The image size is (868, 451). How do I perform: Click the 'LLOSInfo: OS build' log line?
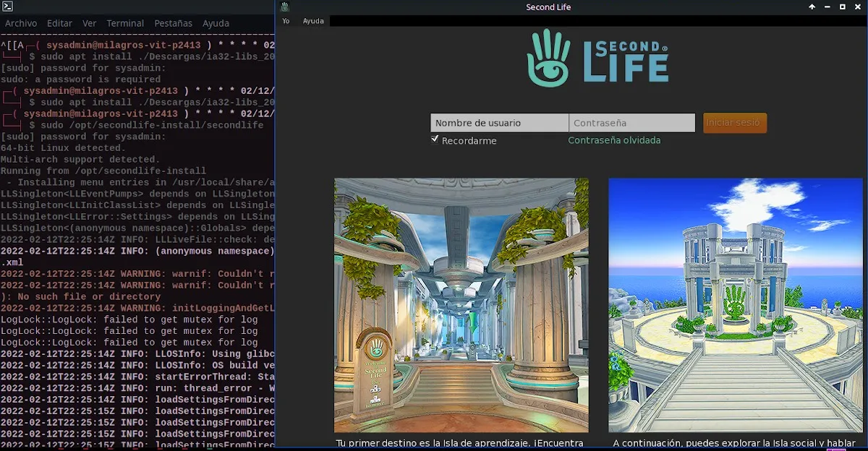(137, 365)
